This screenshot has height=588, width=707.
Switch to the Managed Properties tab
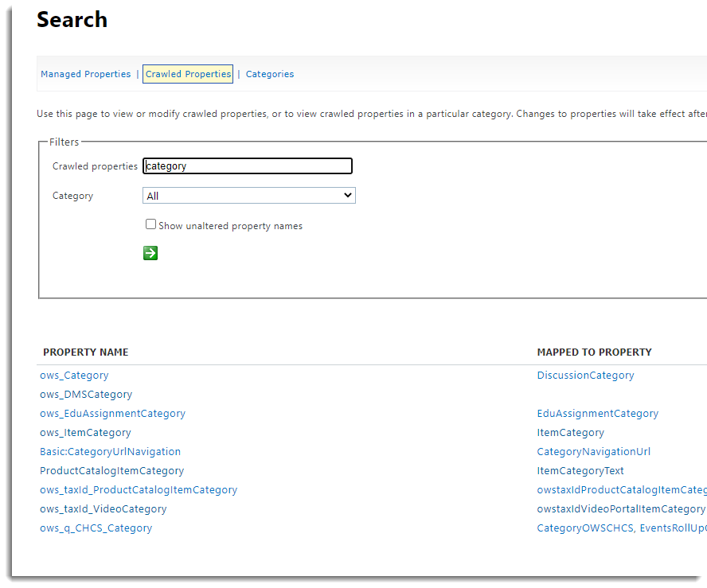click(x=86, y=74)
